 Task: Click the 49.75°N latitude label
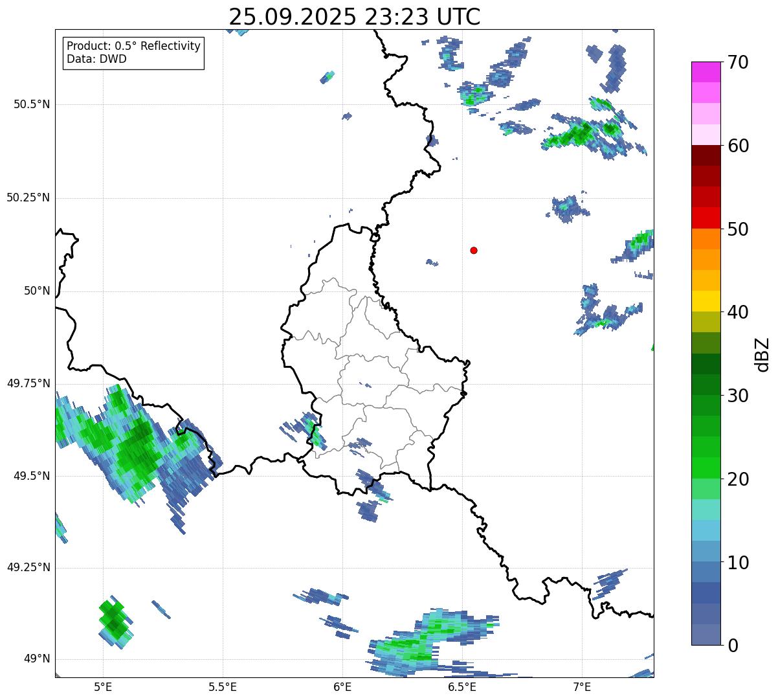coord(28,383)
